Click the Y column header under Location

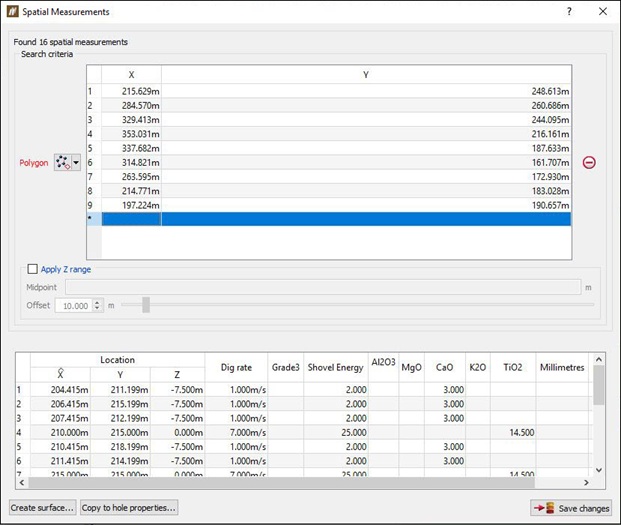tap(120, 374)
